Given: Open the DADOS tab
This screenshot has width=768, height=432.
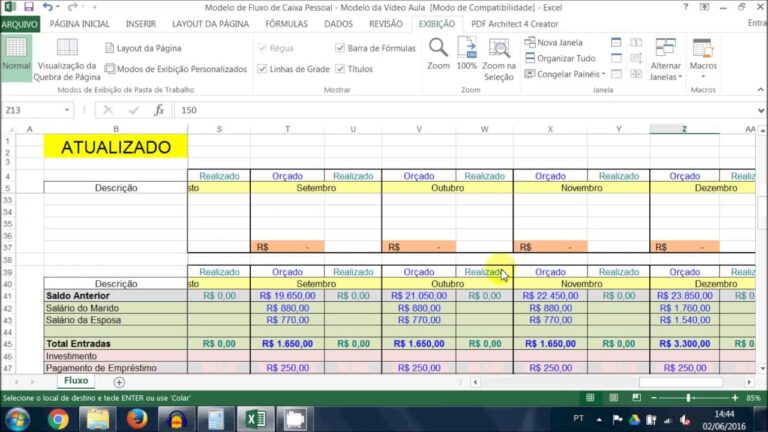Looking at the screenshot, I should (338, 24).
